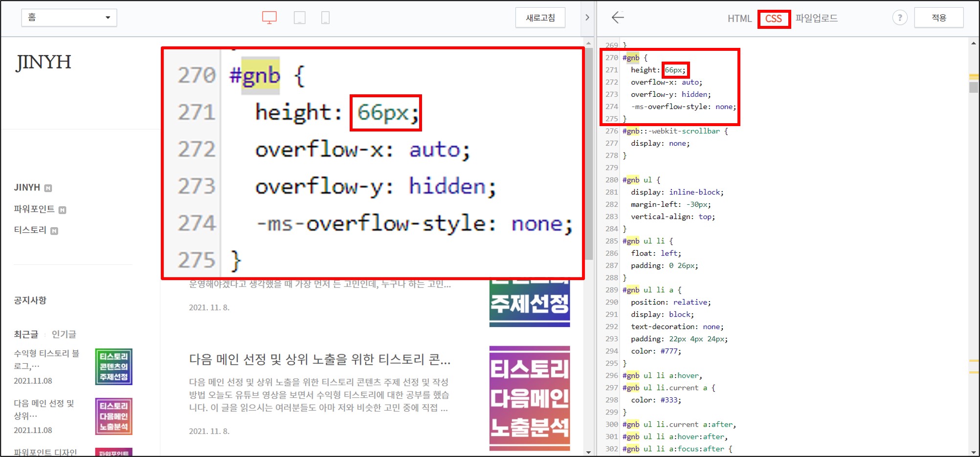
Task: Click float: left on line 286
Action: pos(656,253)
